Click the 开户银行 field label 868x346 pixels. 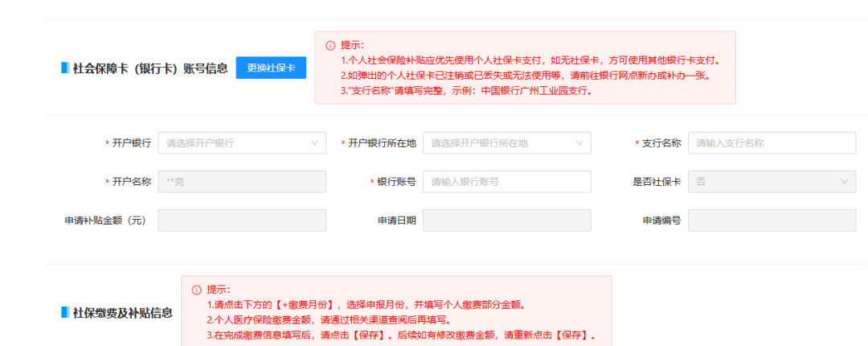[131, 143]
